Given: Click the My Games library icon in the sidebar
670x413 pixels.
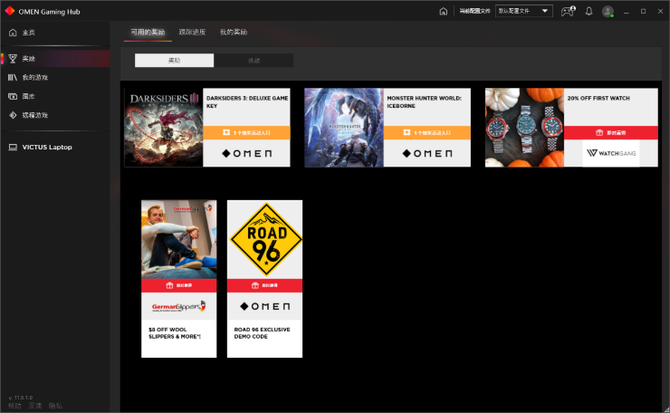Looking at the screenshot, I should click(12, 77).
